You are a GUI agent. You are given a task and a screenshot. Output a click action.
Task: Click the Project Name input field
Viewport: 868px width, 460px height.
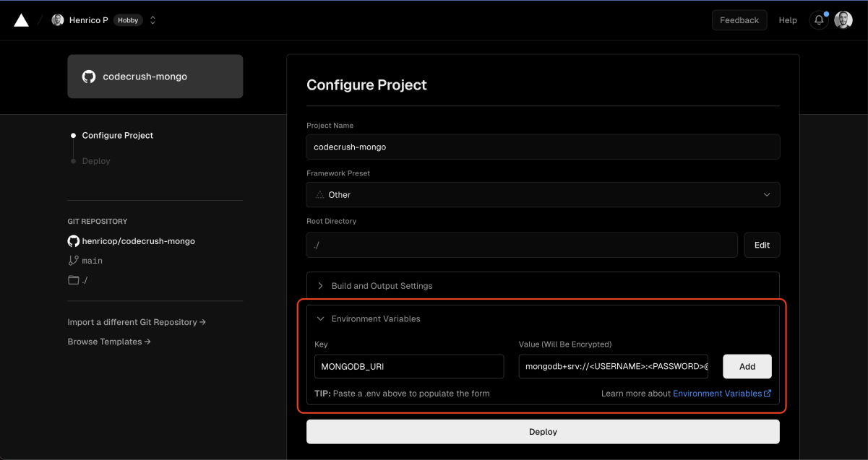click(x=543, y=147)
